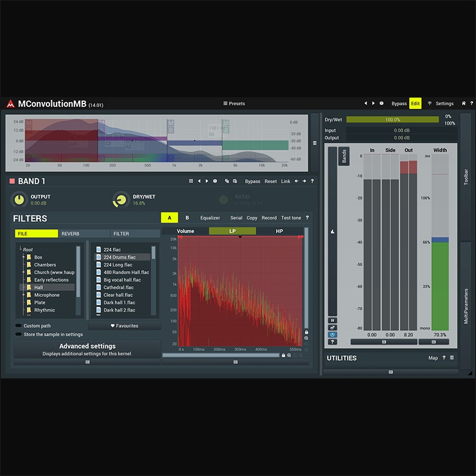Select the LP envelope tab
This screenshot has height=476, width=476.
[233, 231]
